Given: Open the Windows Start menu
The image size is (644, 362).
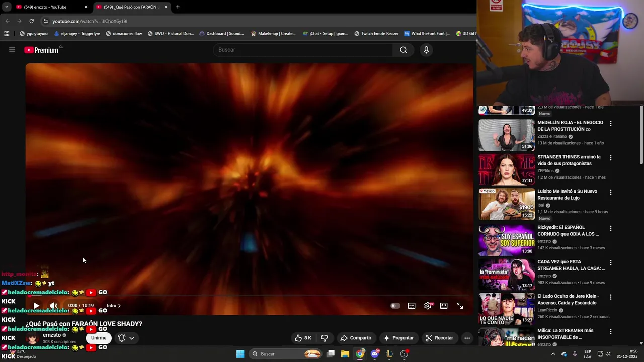Looking at the screenshot, I should click(x=240, y=354).
